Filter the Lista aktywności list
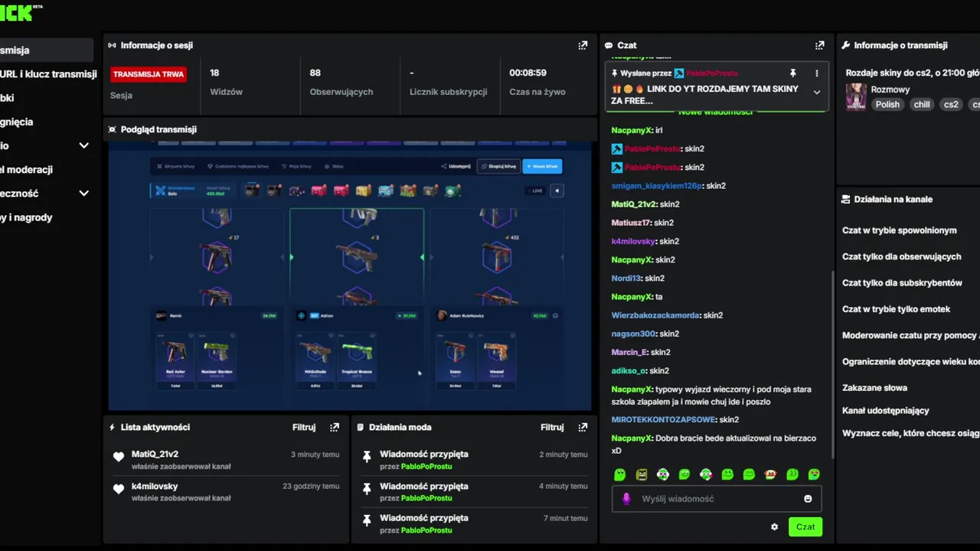The width and height of the screenshot is (980, 551). [304, 427]
